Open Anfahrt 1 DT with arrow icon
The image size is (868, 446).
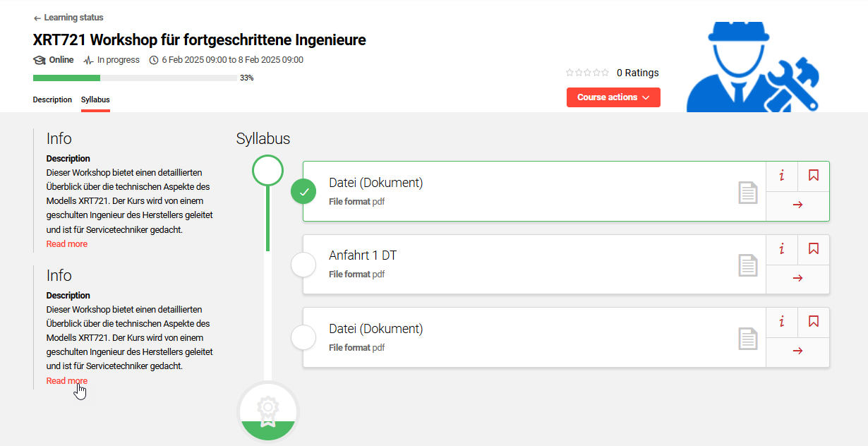[x=797, y=278]
